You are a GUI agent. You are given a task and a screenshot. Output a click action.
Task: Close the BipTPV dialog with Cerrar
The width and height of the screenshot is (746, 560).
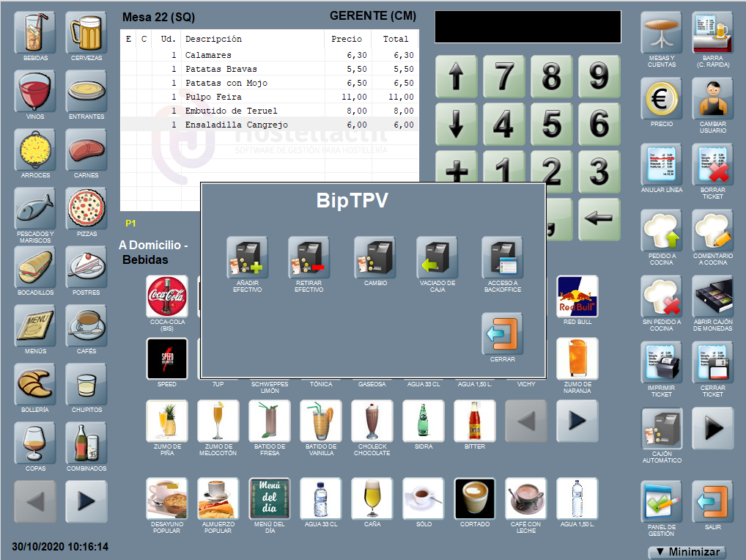[x=502, y=334]
